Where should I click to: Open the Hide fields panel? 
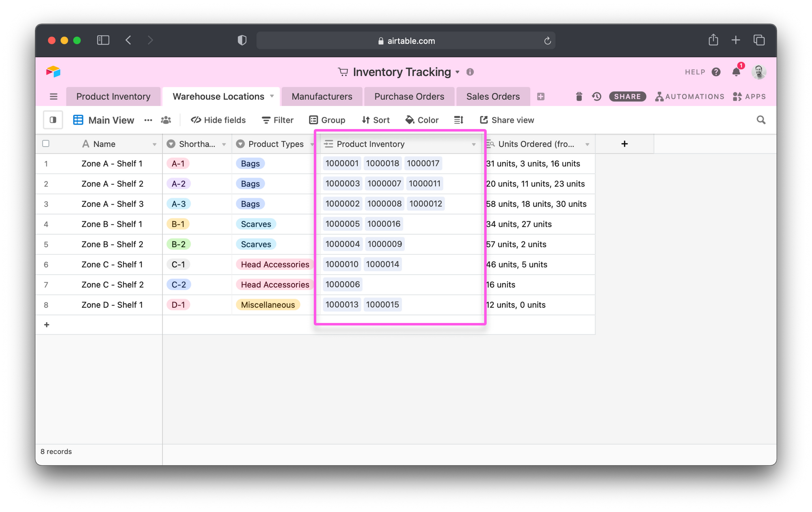pos(218,120)
